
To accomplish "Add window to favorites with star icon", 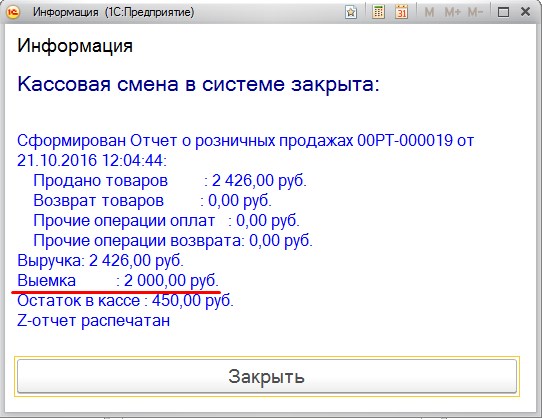I will [x=351, y=12].
